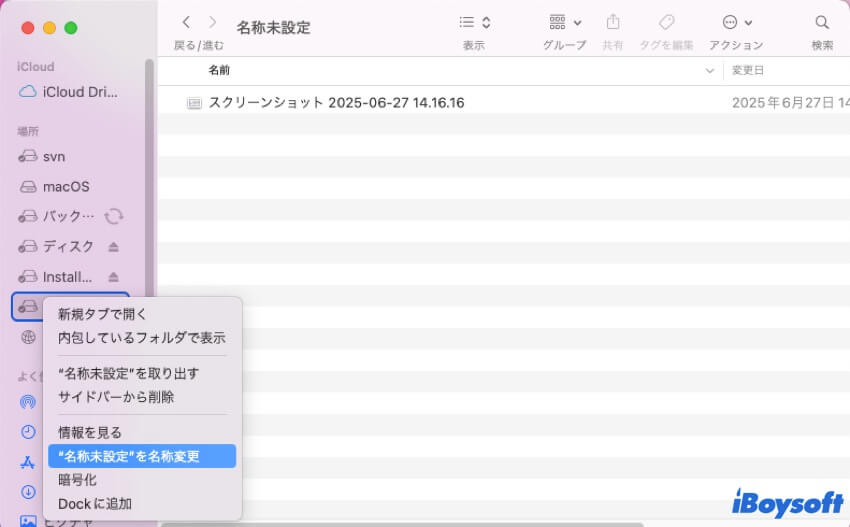Click the back navigation arrow
This screenshot has height=527, width=850.
[186, 22]
